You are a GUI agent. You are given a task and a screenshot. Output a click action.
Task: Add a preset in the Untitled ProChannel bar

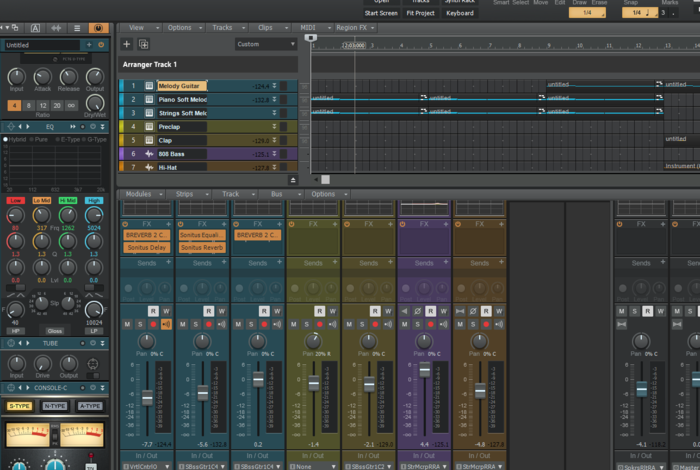89,45
